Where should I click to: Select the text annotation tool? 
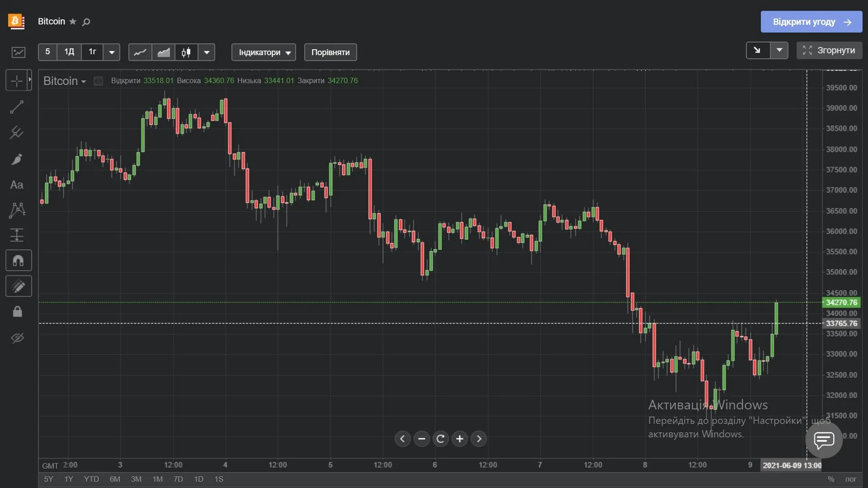tap(16, 185)
